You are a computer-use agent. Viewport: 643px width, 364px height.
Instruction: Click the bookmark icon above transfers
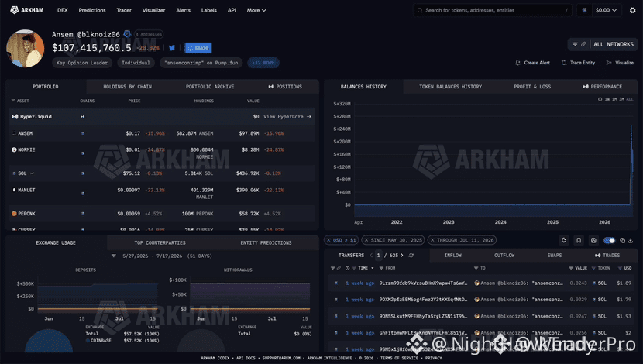pos(579,240)
